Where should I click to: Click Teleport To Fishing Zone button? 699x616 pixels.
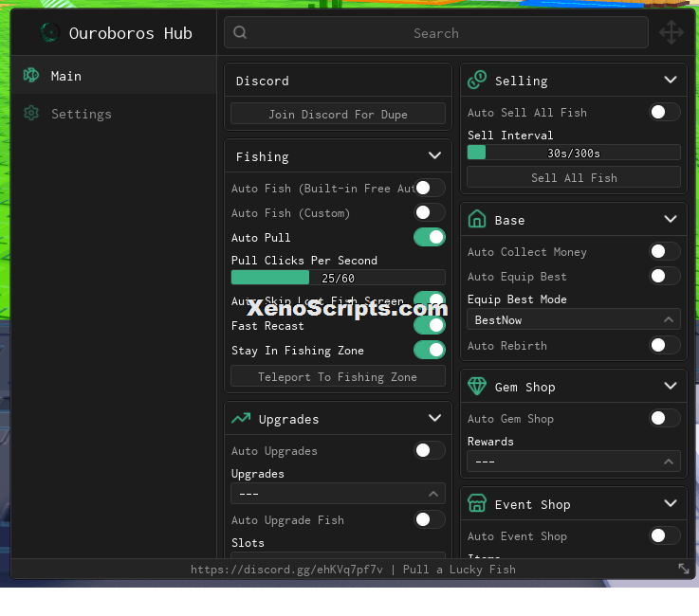(x=338, y=376)
